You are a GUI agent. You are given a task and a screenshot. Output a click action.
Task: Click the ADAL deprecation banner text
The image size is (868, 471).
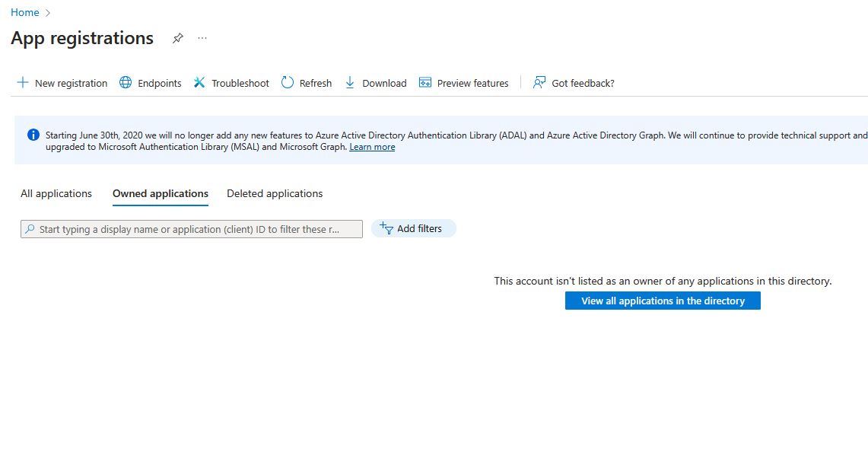pyautogui.click(x=456, y=141)
